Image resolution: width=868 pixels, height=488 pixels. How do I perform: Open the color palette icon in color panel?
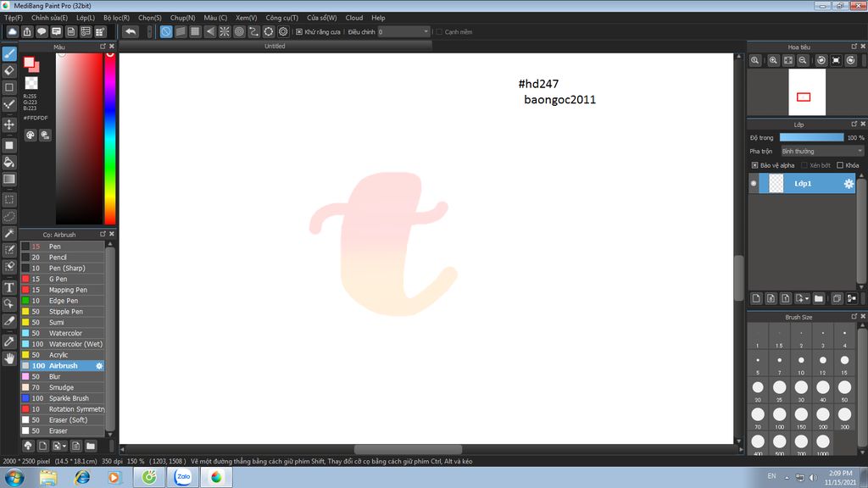click(31, 135)
